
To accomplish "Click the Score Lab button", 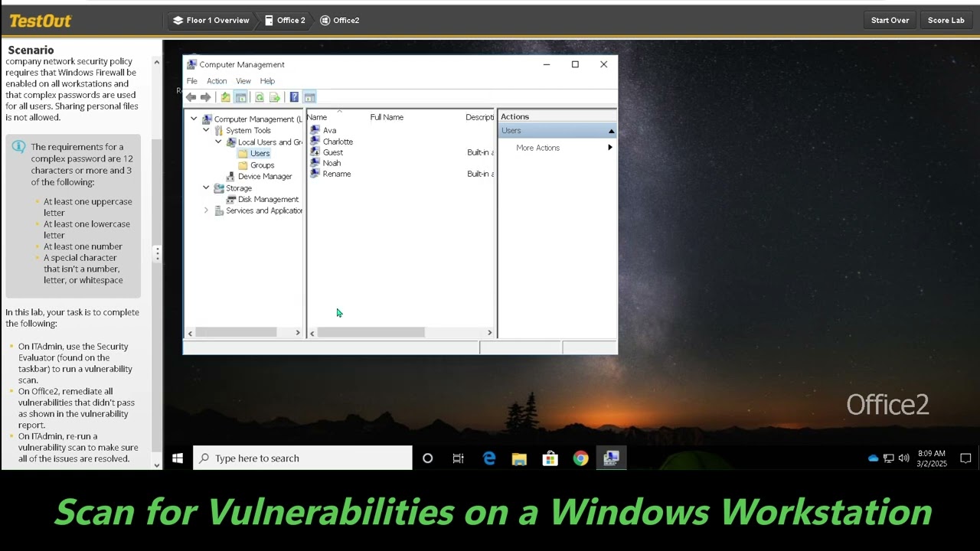I will click(946, 21).
